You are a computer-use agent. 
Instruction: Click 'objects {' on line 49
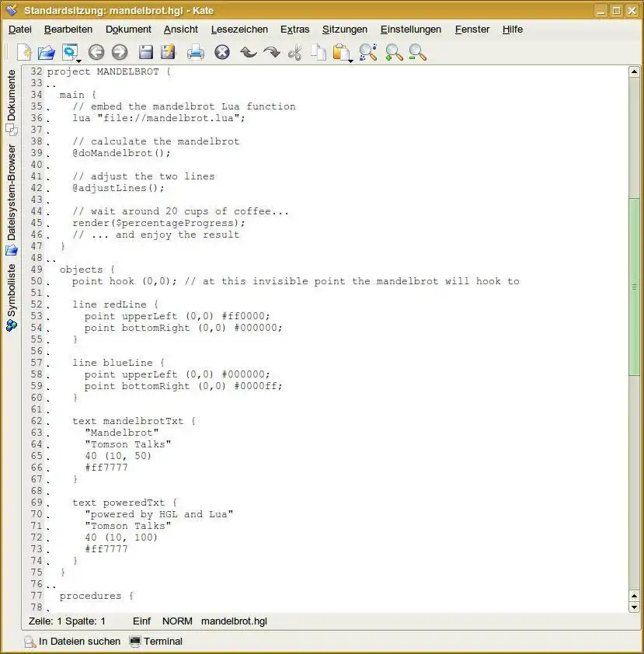(87, 270)
